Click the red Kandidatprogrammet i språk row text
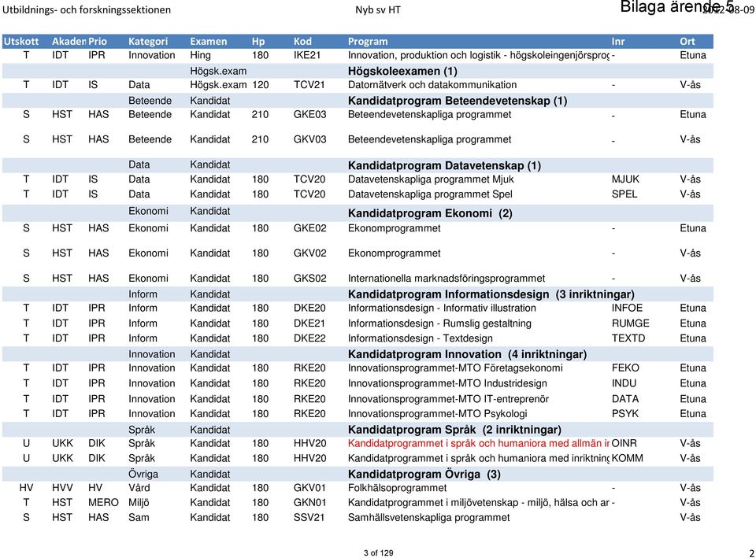This screenshot has height=558, width=756. tap(479, 443)
